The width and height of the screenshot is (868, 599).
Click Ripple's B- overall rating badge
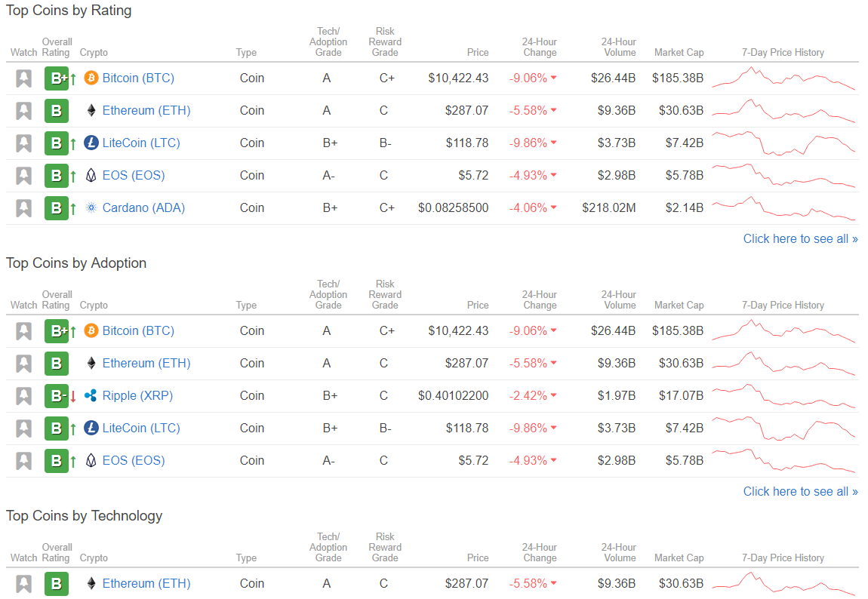pos(57,396)
